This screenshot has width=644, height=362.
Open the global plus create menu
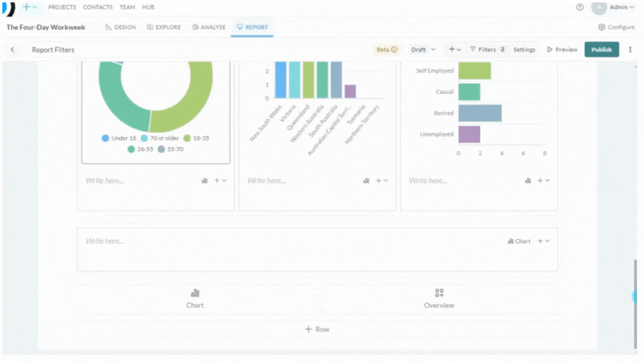pos(30,7)
